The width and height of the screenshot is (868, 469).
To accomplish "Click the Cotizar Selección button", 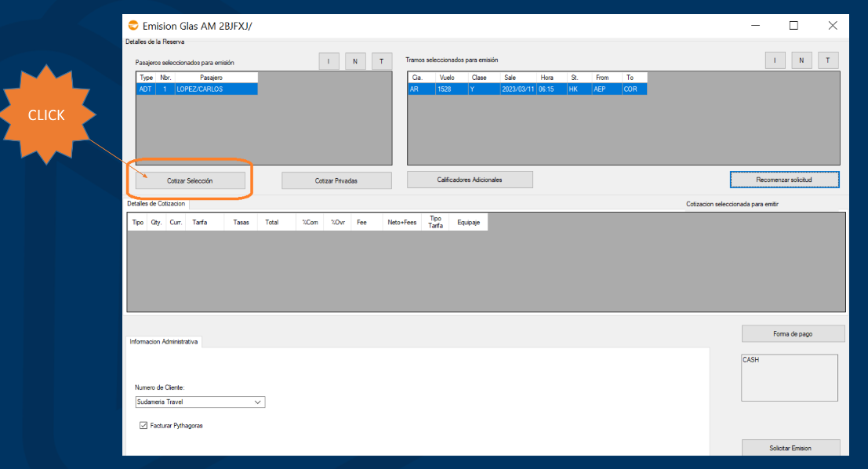I will point(190,180).
